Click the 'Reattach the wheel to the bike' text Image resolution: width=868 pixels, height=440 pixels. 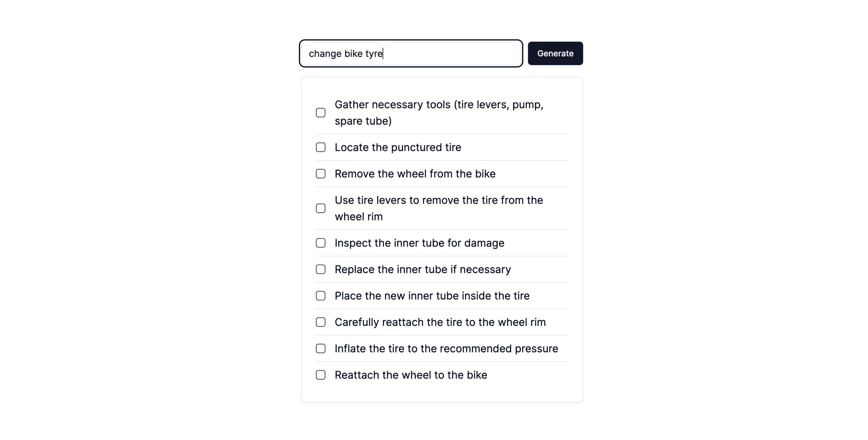coord(411,375)
